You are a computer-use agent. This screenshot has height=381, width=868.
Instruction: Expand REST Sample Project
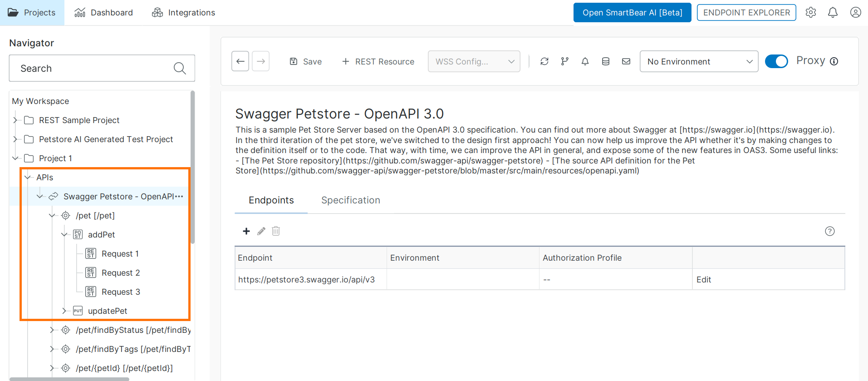coord(15,120)
